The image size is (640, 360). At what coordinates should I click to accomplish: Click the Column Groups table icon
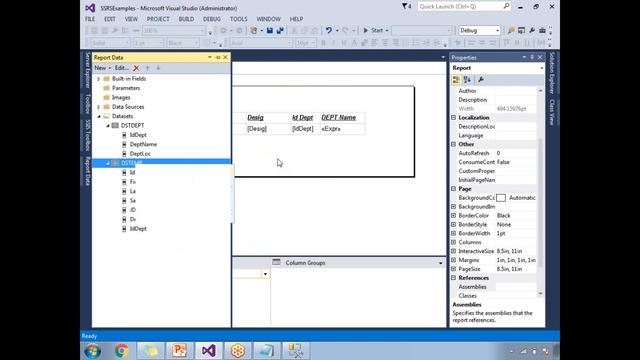[x=276, y=262]
